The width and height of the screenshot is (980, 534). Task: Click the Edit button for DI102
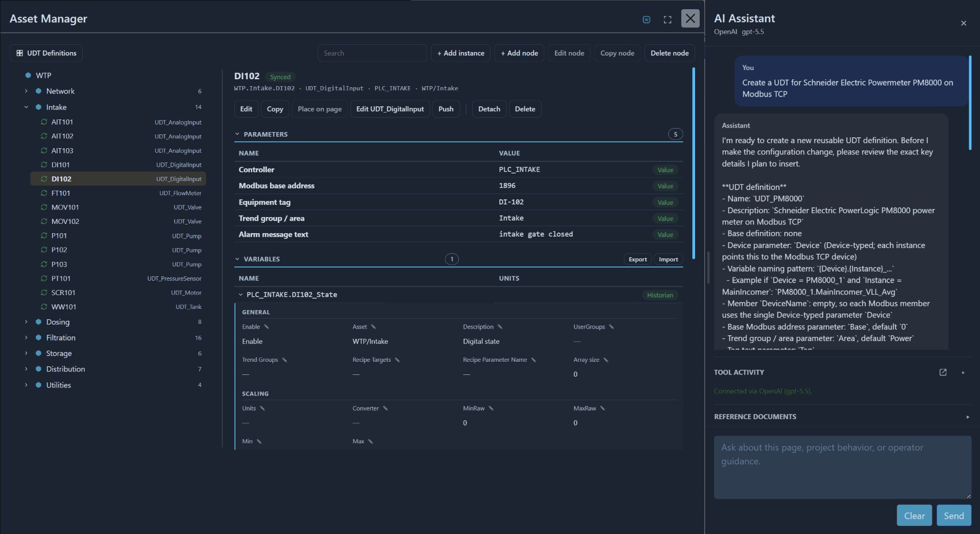point(246,109)
